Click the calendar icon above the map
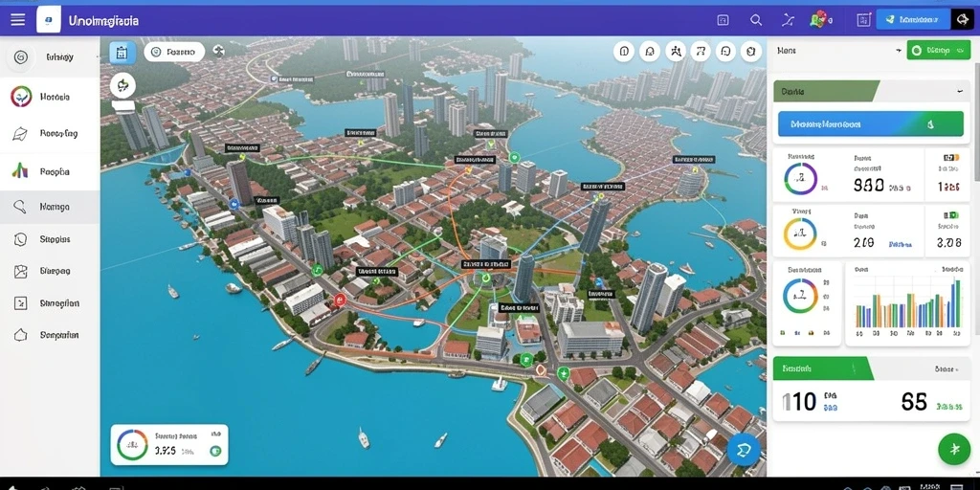Image resolution: width=980 pixels, height=490 pixels. click(122, 54)
